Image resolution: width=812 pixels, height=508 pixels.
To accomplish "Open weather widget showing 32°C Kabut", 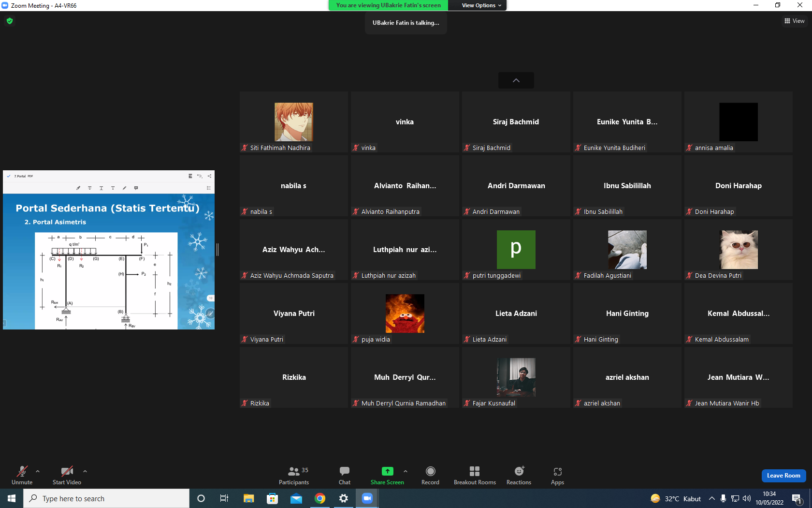I will 676,498.
